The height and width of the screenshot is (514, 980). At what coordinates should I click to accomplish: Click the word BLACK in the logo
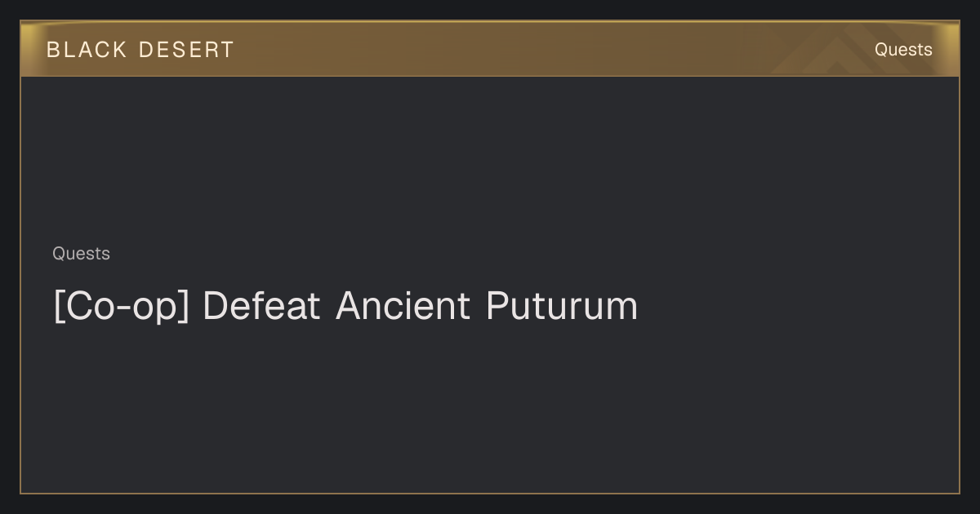click(x=87, y=50)
